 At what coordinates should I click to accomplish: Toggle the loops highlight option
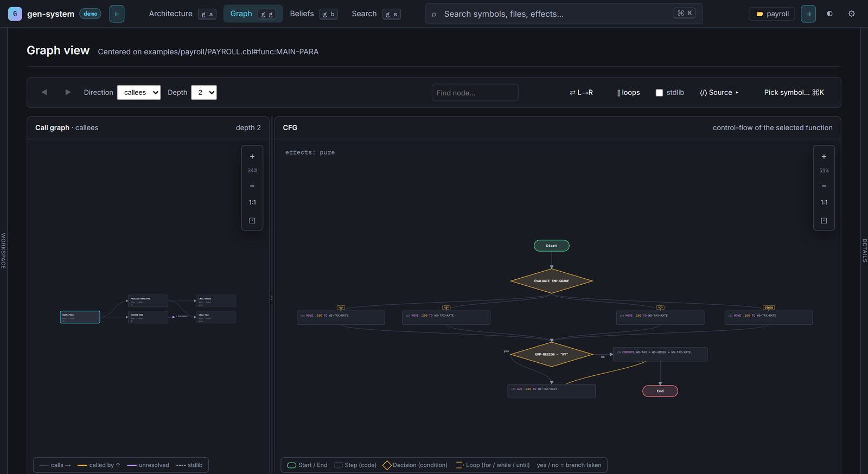pos(629,93)
